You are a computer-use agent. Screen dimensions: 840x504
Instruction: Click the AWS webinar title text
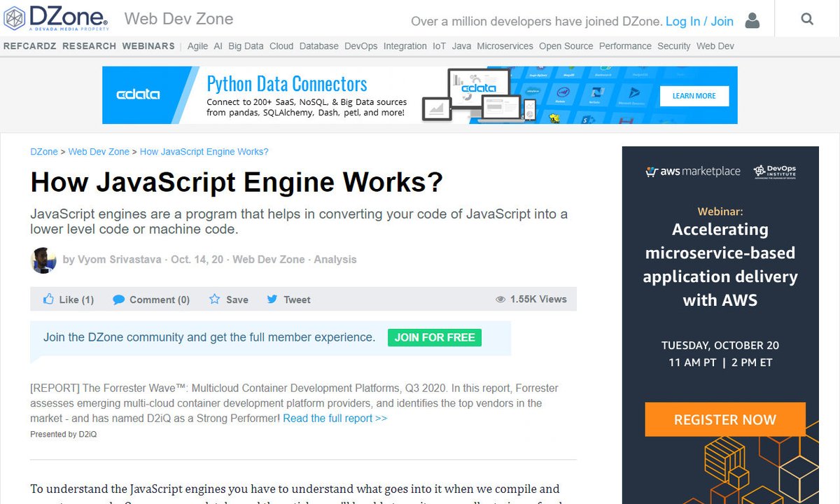click(x=720, y=265)
